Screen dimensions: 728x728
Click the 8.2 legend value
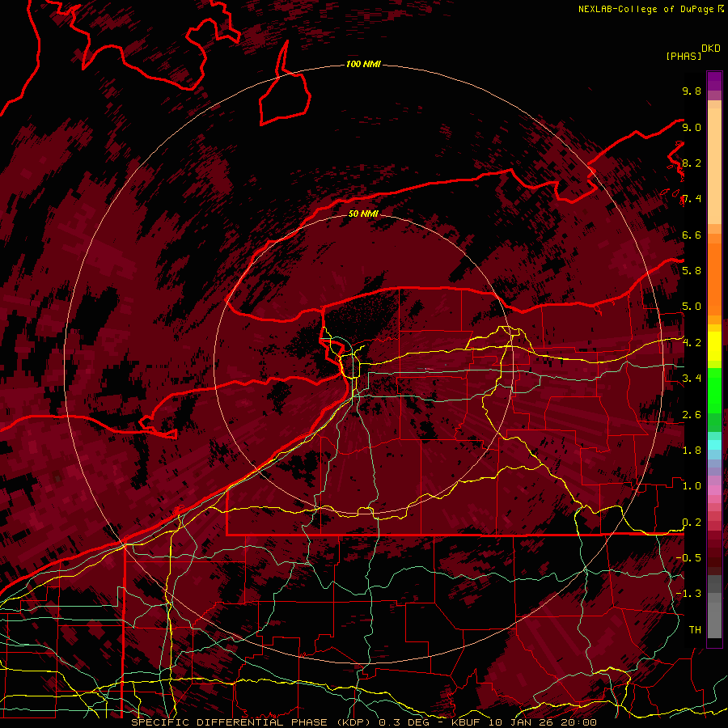coord(692,163)
